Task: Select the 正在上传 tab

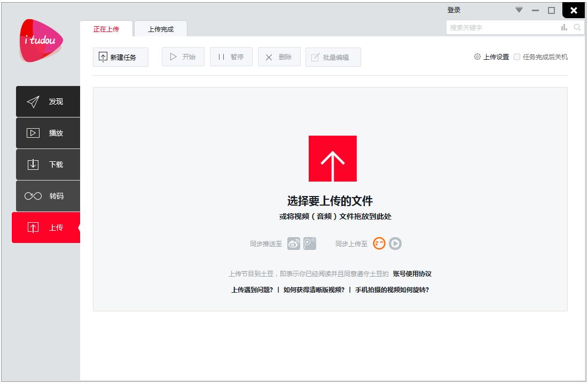Action: pyautogui.click(x=107, y=29)
